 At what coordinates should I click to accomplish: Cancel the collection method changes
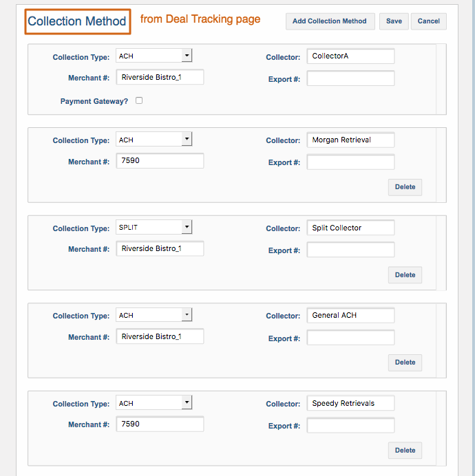[x=428, y=21]
